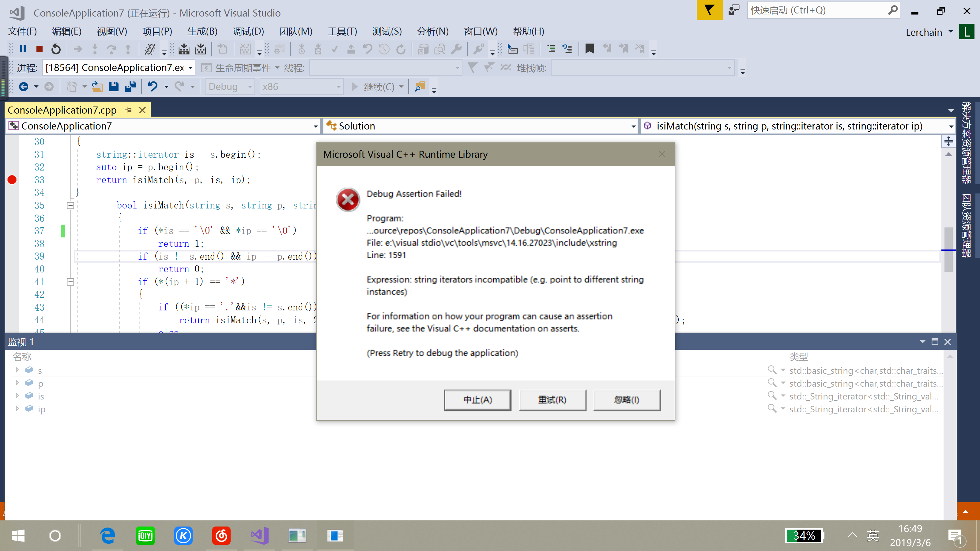Click the magnifier visualizer for variable ip
The height and width of the screenshot is (551, 980).
[x=771, y=409]
